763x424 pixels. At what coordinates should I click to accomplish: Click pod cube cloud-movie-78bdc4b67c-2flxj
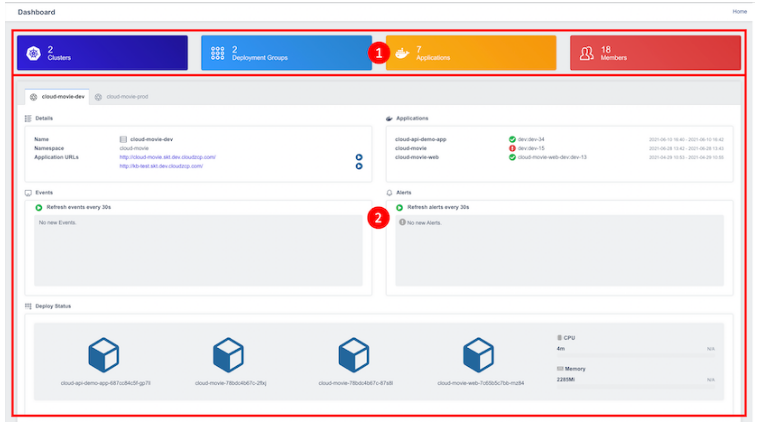[228, 355]
